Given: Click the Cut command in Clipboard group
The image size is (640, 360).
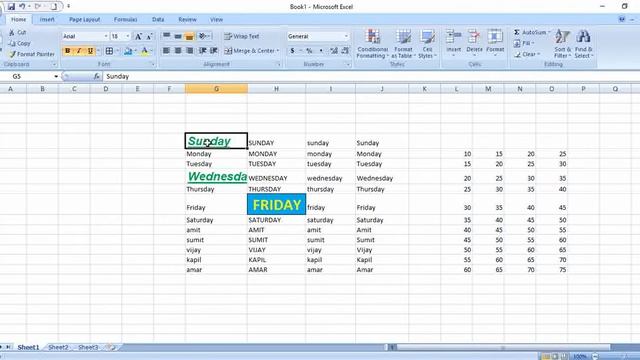Looking at the screenshot, I should (18, 32).
